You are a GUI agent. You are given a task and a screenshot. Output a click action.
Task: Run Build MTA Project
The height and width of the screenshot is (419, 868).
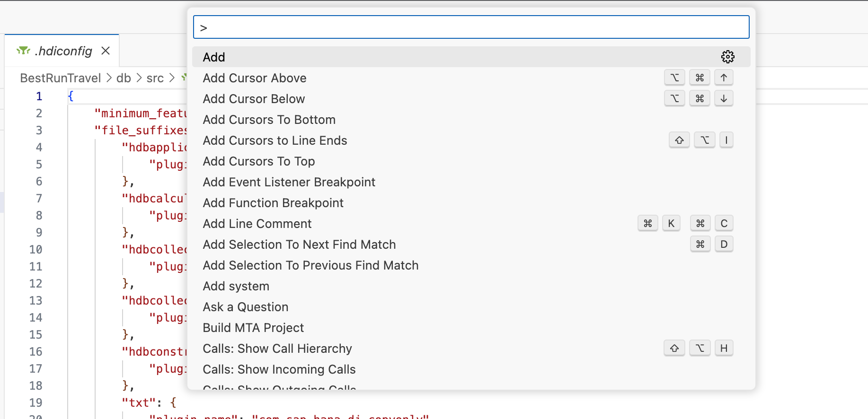tap(471, 327)
